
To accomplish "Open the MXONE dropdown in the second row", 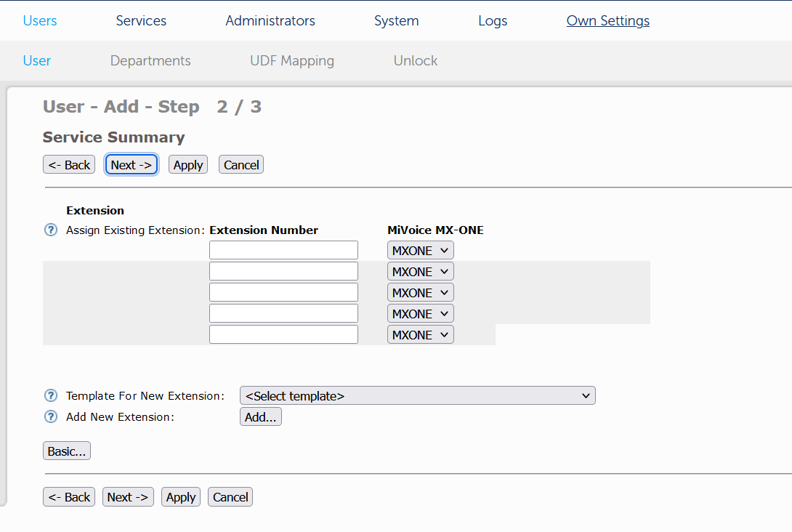I will (420, 270).
